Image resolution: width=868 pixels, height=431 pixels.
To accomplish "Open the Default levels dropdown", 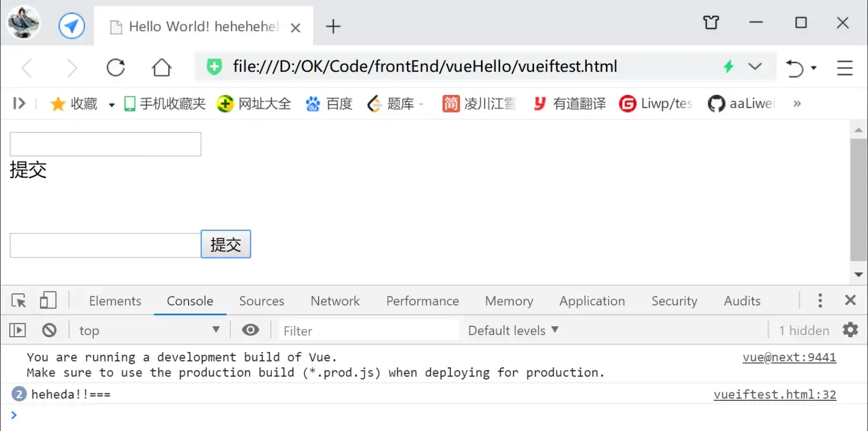I will click(513, 330).
